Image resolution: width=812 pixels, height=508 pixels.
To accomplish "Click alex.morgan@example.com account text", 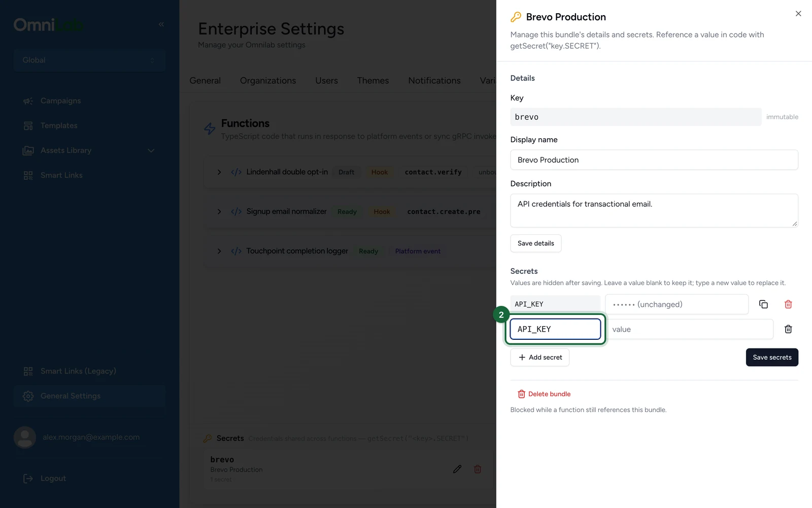I will click(91, 437).
